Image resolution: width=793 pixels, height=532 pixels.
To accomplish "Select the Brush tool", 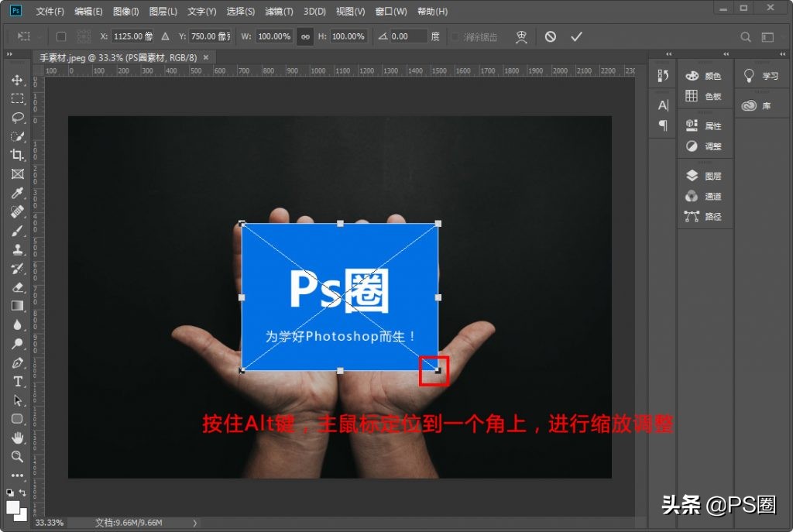I will 17,231.
